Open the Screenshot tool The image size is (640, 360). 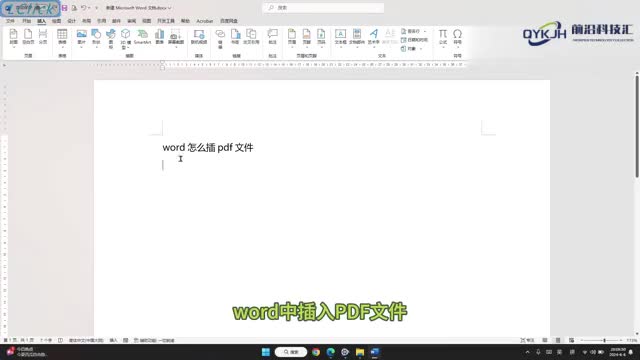tap(176, 37)
